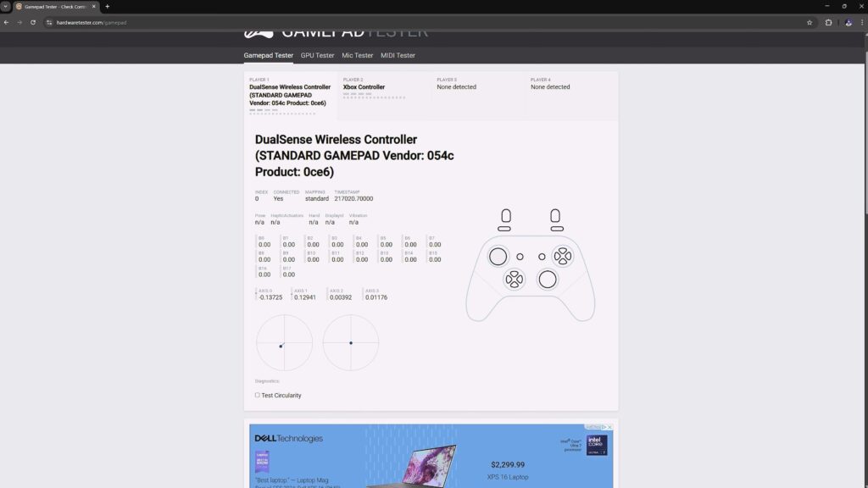
Task: Select Player 1 DualSense Wireless Controller
Action: tap(291, 95)
